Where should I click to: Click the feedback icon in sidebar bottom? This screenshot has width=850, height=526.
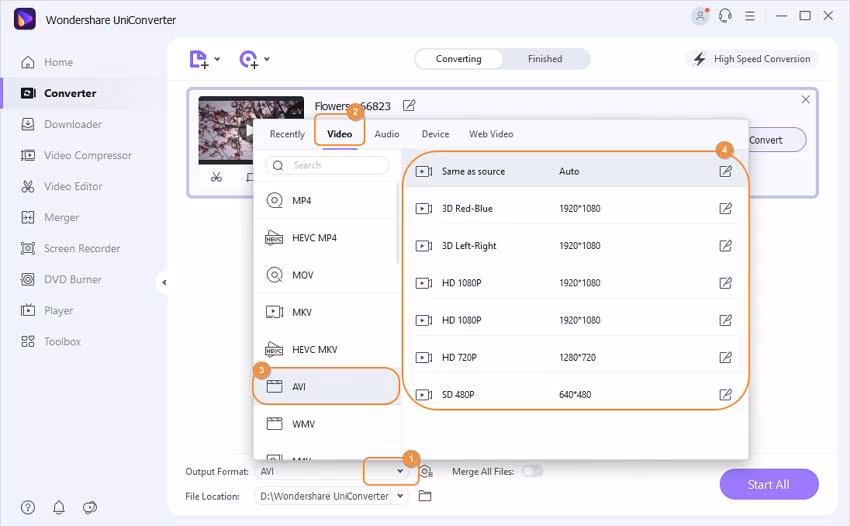(90, 508)
